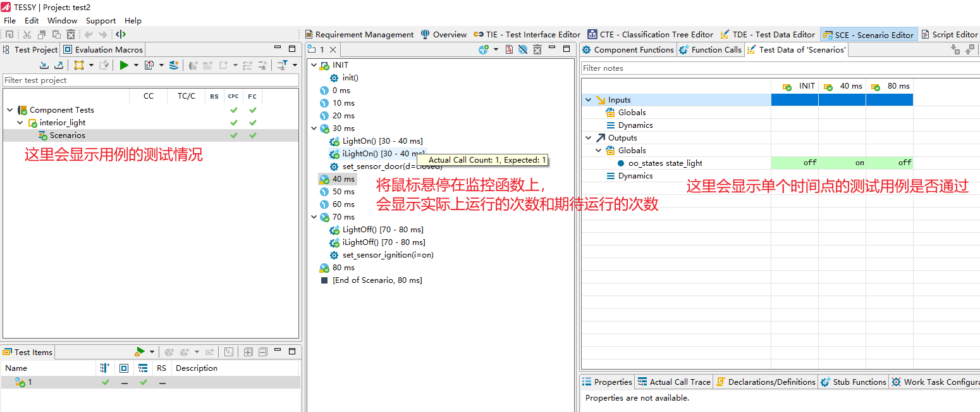Open Actual Call Trace tab
The image size is (980, 412).
(674, 382)
